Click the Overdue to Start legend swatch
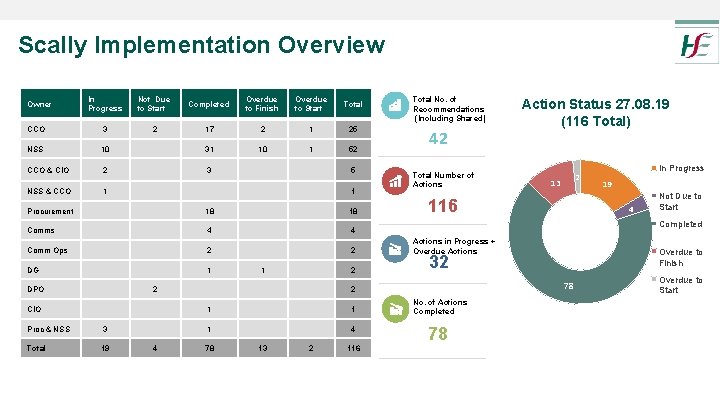Screen dimensions: 720x405 pyautogui.click(x=654, y=279)
